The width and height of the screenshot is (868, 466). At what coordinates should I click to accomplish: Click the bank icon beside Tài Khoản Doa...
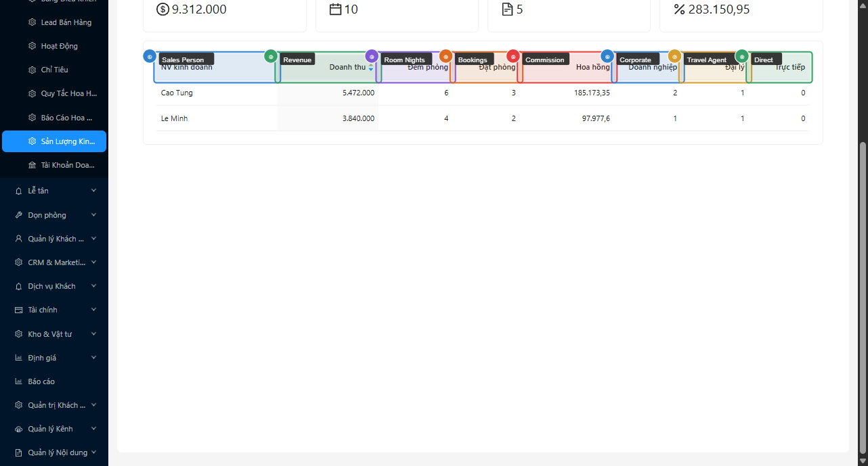click(32, 165)
